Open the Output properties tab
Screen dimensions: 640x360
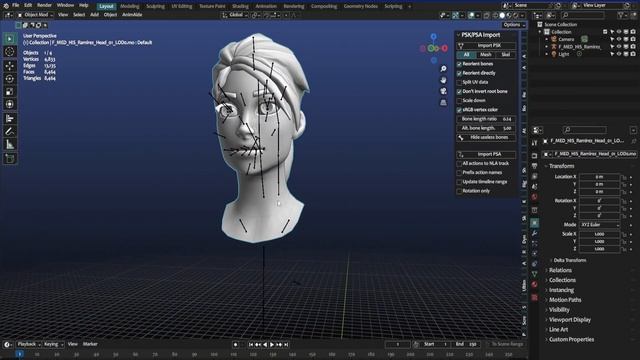click(534, 166)
